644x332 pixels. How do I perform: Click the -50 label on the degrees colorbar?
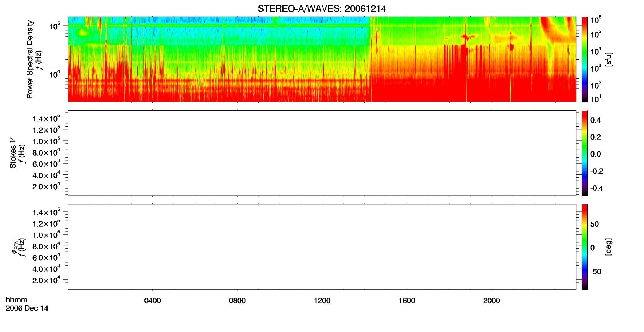point(596,272)
